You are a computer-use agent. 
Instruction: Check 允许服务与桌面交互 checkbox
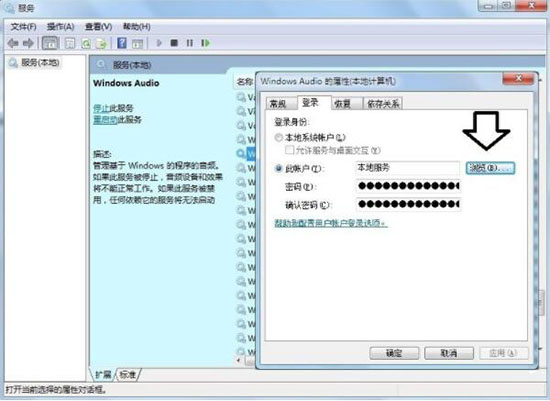[x=289, y=150]
